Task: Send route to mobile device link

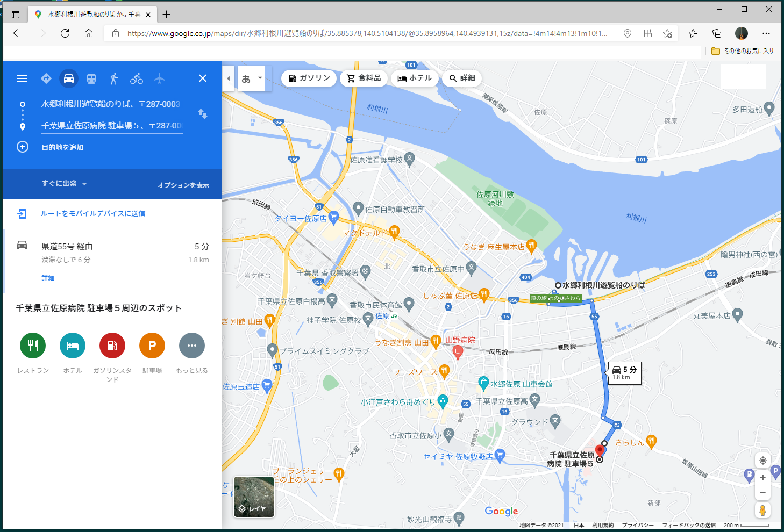Action: point(93,213)
